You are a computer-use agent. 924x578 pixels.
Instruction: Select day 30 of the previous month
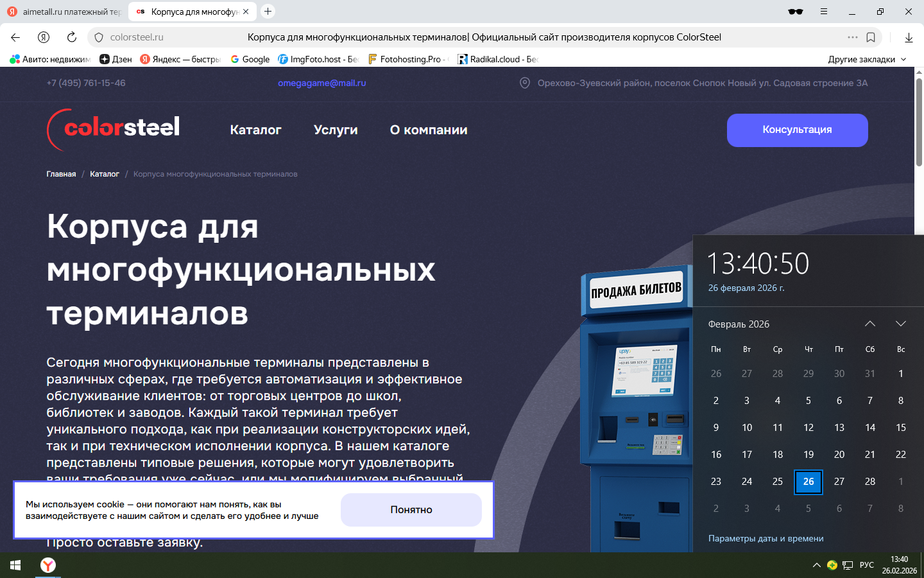pyautogui.click(x=839, y=374)
